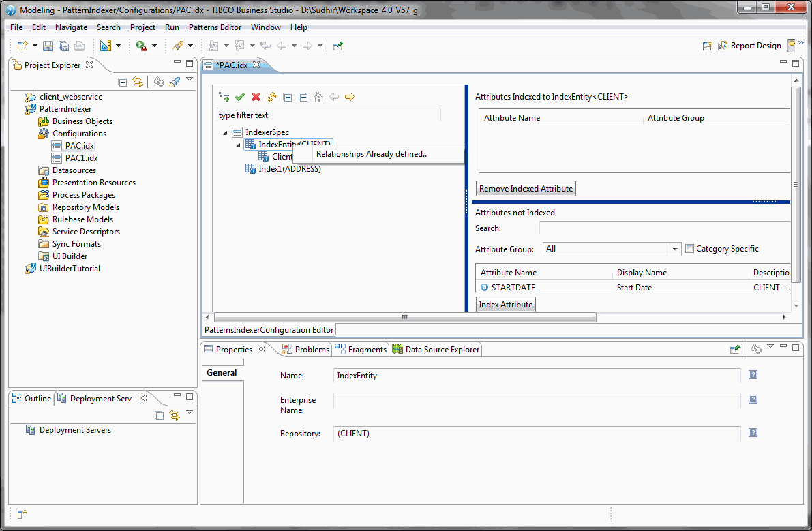
Task: Collapse the IndexEntity(CLIENT) tree node
Action: click(x=238, y=145)
